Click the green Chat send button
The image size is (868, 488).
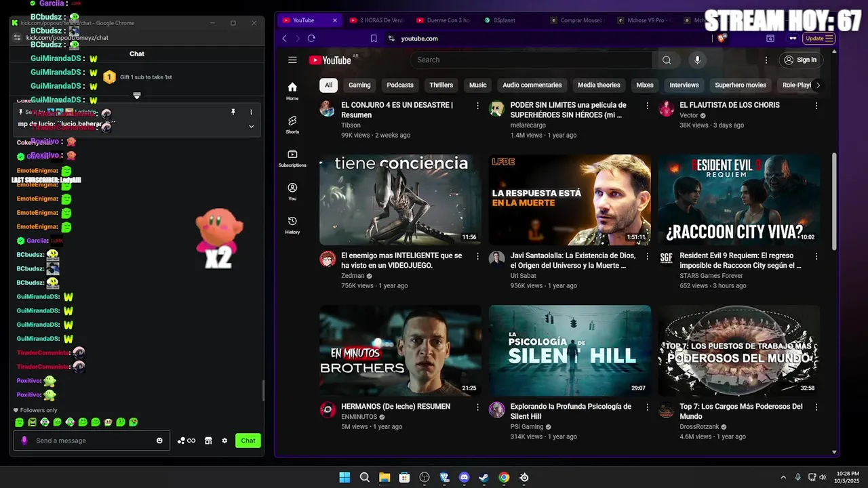248,441
